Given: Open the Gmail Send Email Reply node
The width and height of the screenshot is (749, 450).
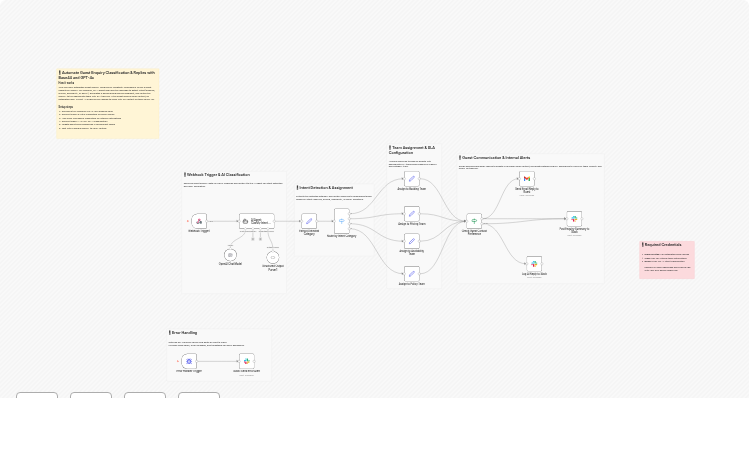Looking at the screenshot, I should (527, 179).
